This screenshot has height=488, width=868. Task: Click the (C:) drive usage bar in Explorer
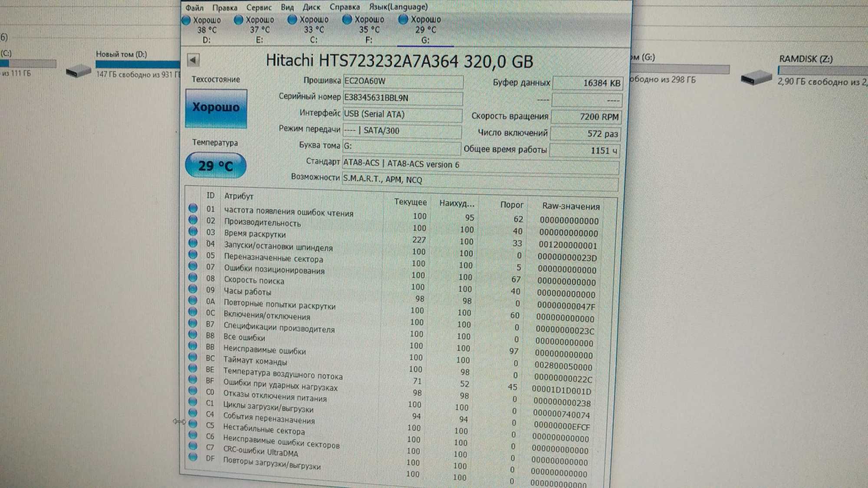coord(28,63)
